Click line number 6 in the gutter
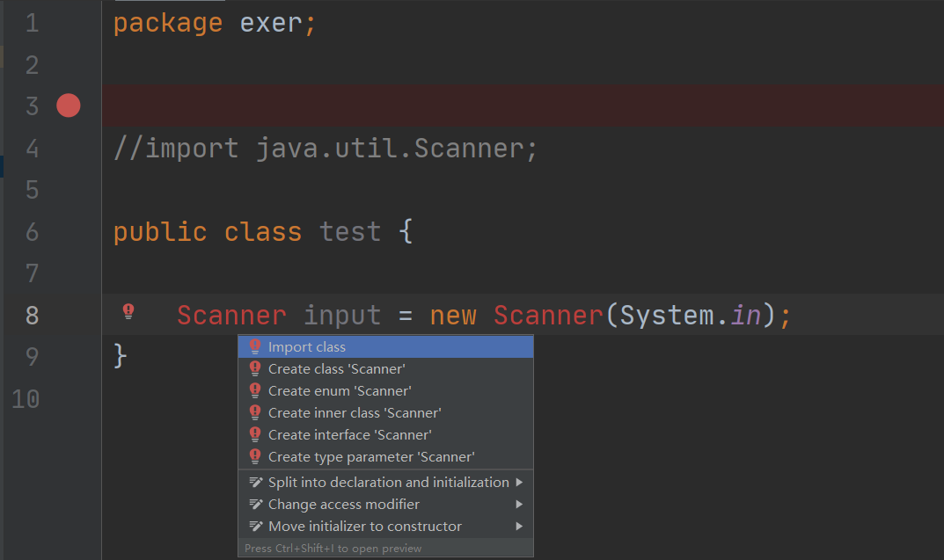Image resolution: width=944 pixels, height=560 pixels. pos(32,231)
